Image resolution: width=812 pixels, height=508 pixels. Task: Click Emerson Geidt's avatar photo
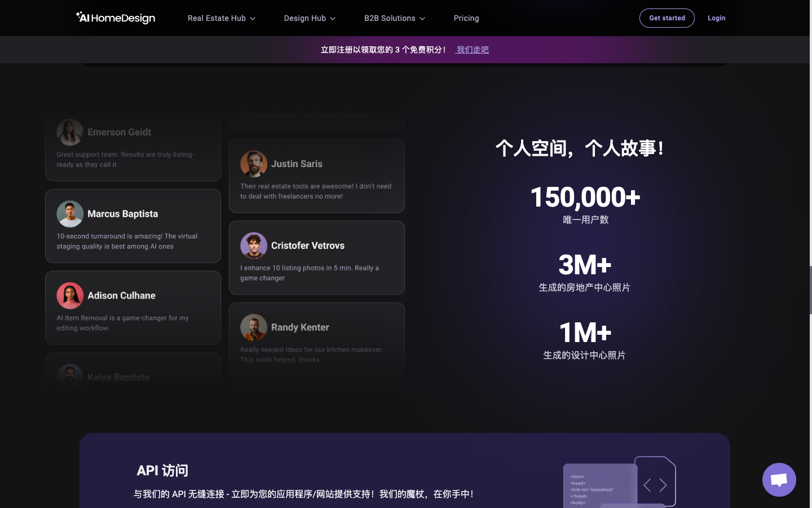coord(70,132)
